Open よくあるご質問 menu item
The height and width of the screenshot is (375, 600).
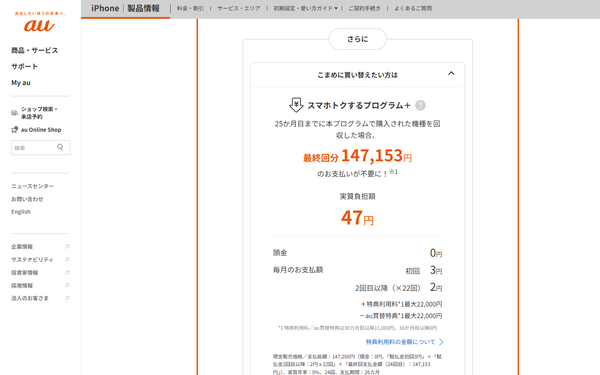click(x=413, y=8)
